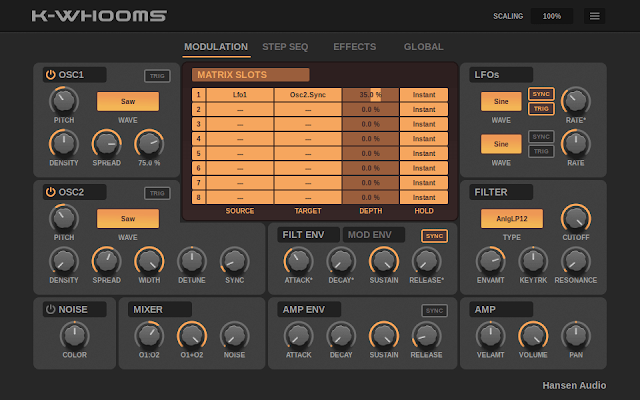Image resolution: width=640 pixels, height=400 pixels.
Task: Switch to the GLOBAL tab
Action: click(x=424, y=47)
